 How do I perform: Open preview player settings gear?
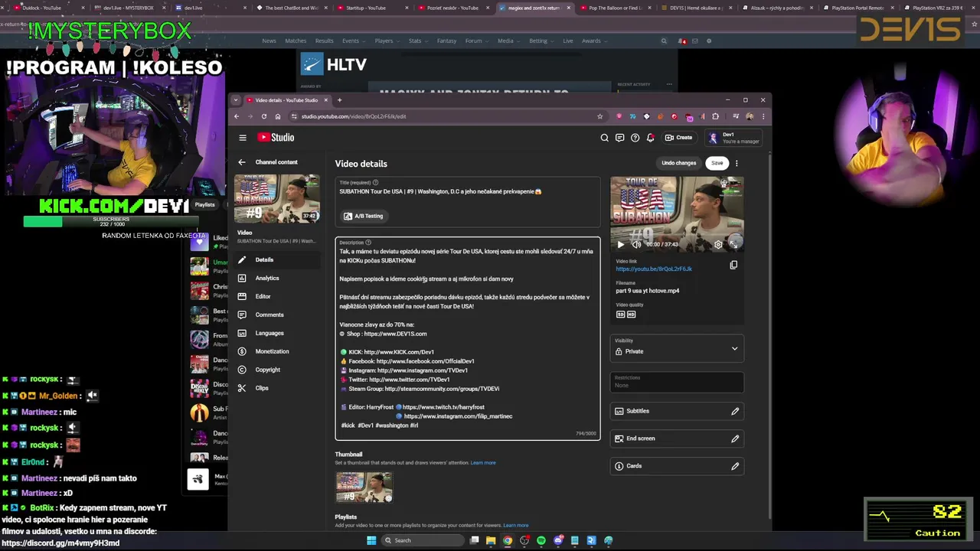718,244
